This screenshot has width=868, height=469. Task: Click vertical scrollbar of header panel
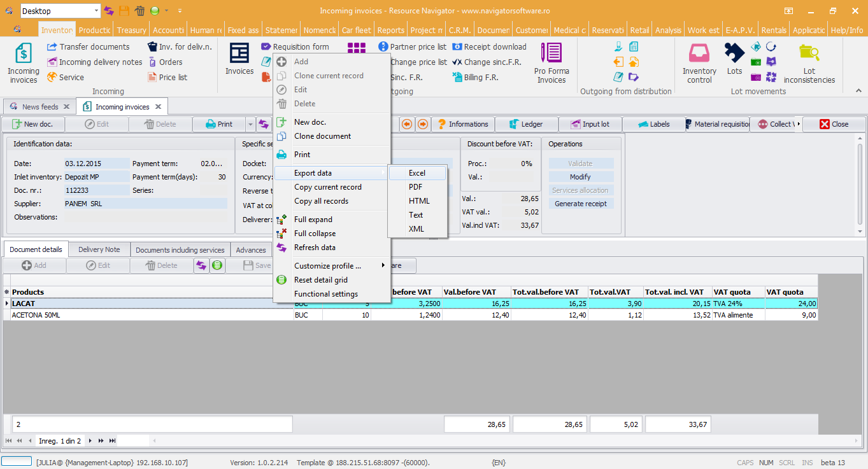coord(860,185)
